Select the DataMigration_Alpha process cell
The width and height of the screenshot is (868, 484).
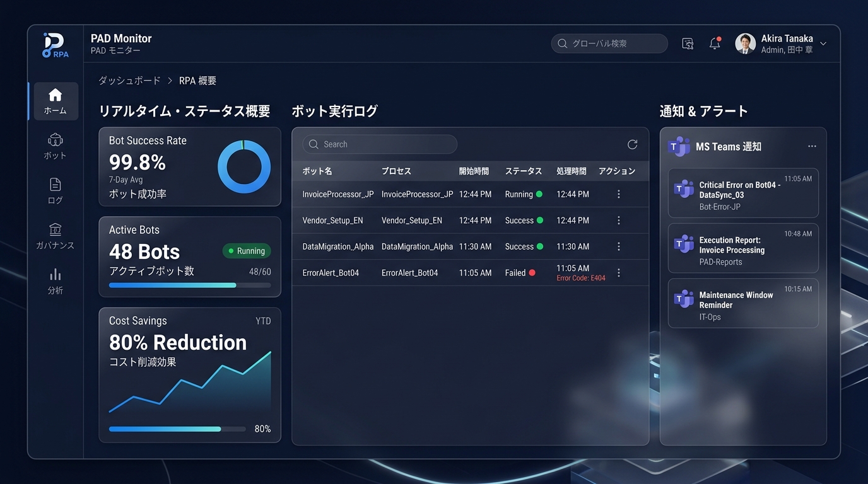(x=417, y=246)
